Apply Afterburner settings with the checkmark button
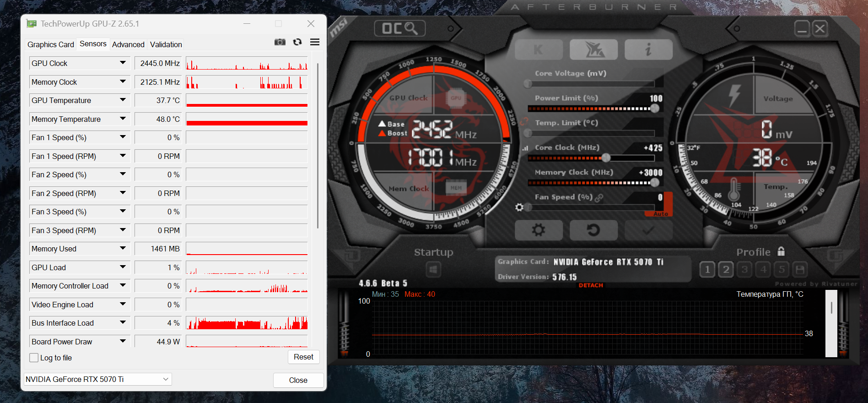Image resolution: width=868 pixels, height=403 pixels. (648, 230)
